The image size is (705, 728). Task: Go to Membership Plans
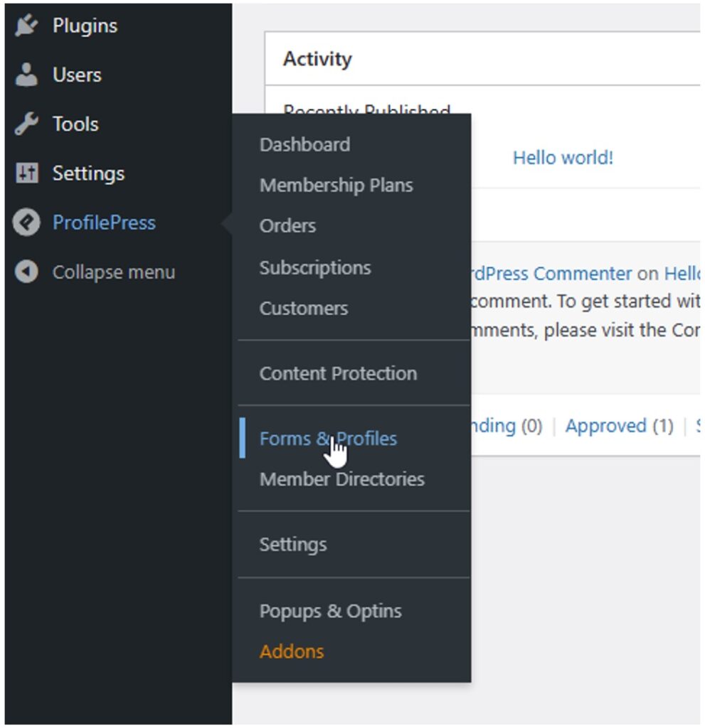336,186
